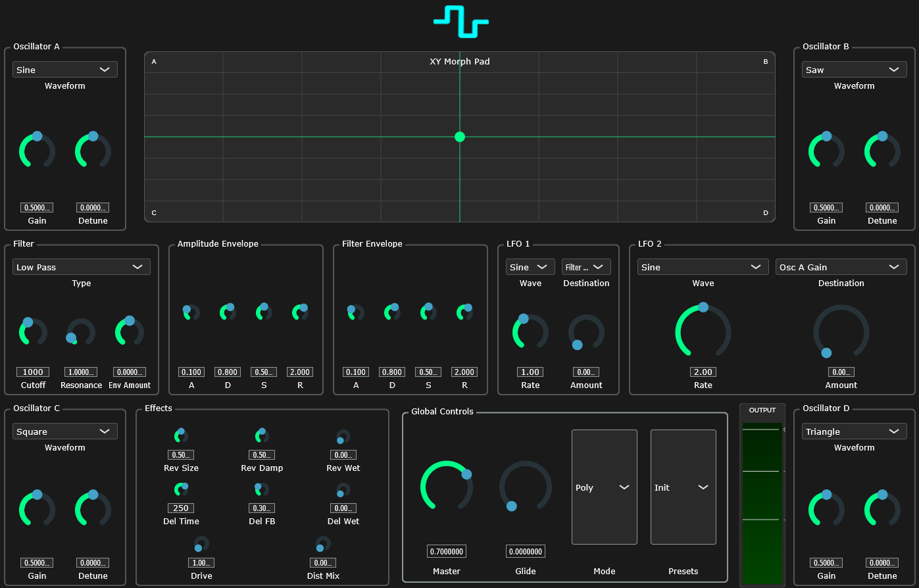Click the Filter Resonance knob
The width and height of the screenshot is (919, 588).
click(82, 331)
